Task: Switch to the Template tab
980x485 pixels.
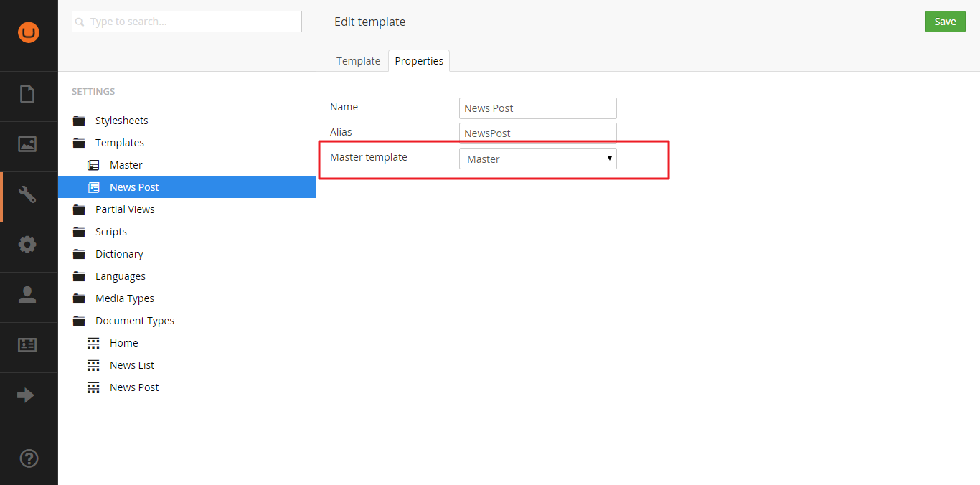Action: pyautogui.click(x=358, y=61)
